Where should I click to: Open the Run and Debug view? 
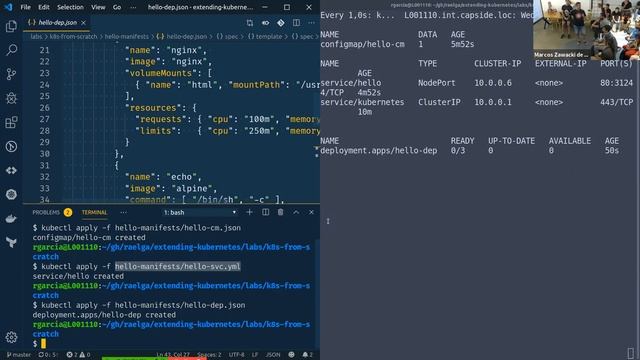[11, 98]
